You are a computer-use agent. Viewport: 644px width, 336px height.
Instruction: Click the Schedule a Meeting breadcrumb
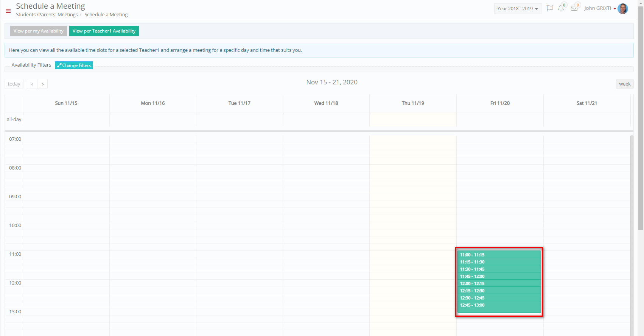[x=106, y=15]
